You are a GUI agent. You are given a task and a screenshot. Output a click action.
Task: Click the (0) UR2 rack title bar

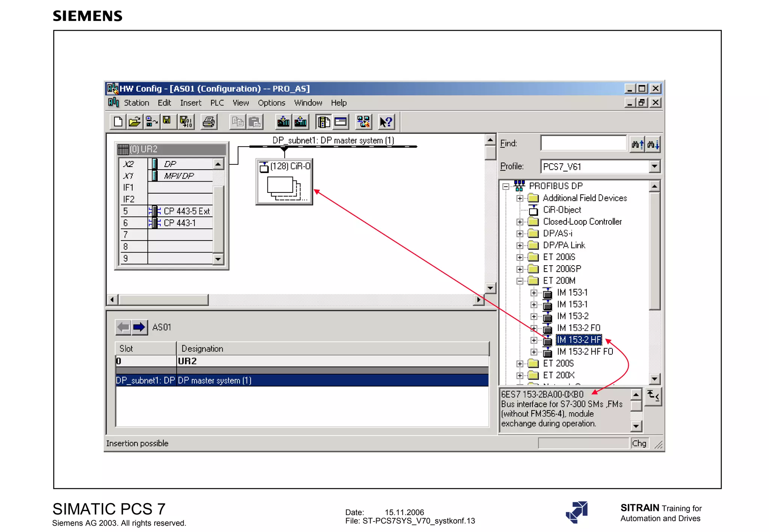tap(171, 149)
